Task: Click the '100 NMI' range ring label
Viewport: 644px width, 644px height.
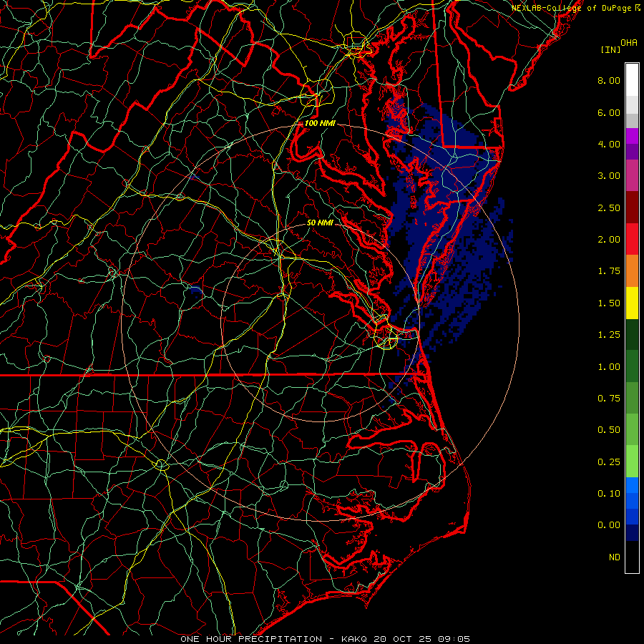Action: coord(320,123)
